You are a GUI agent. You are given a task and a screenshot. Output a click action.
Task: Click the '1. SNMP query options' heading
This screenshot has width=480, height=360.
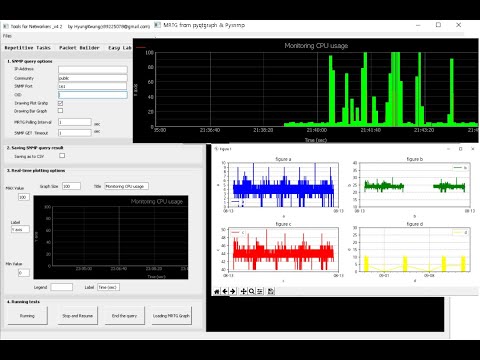[30, 61]
